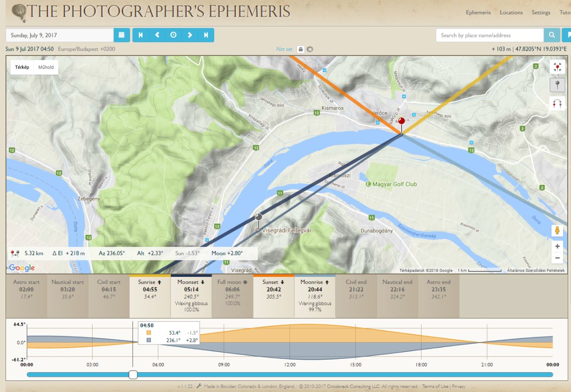Zoom out on the map

pos(558,258)
